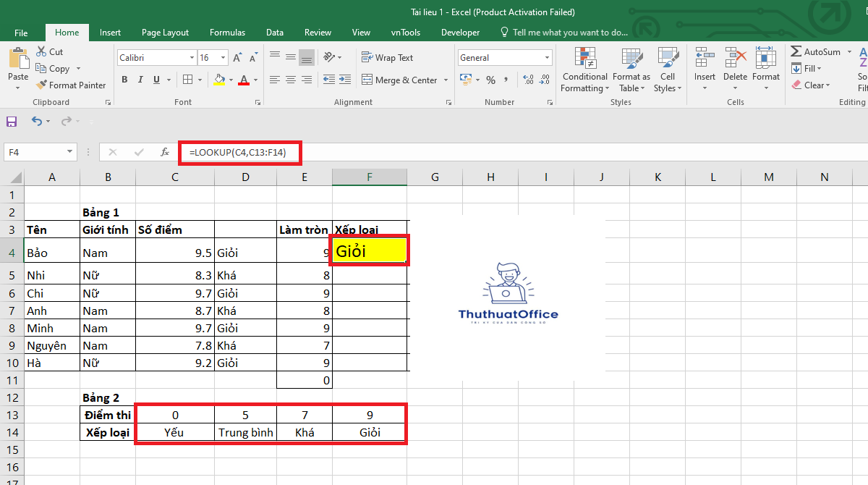Click the formula bar with LOOKUP formula
868x485 pixels.
pyautogui.click(x=239, y=152)
